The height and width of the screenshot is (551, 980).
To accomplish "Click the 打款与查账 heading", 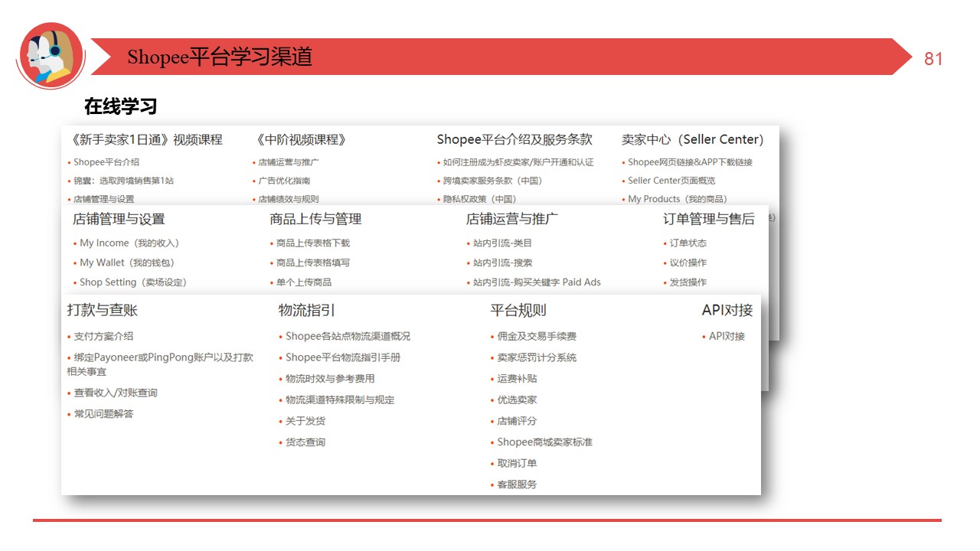I will click(x=103, y=310).
